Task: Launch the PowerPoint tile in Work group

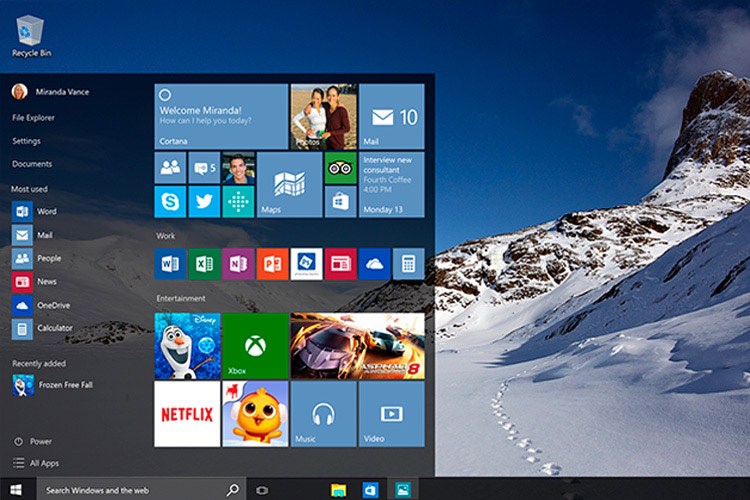Action: [273, 264]
